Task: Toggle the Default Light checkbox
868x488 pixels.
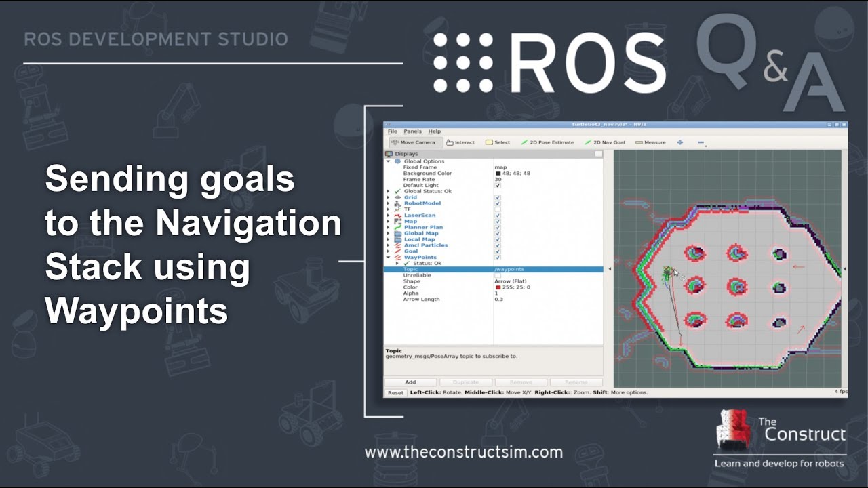Action: pyautogui.click(x=498, y=185)
